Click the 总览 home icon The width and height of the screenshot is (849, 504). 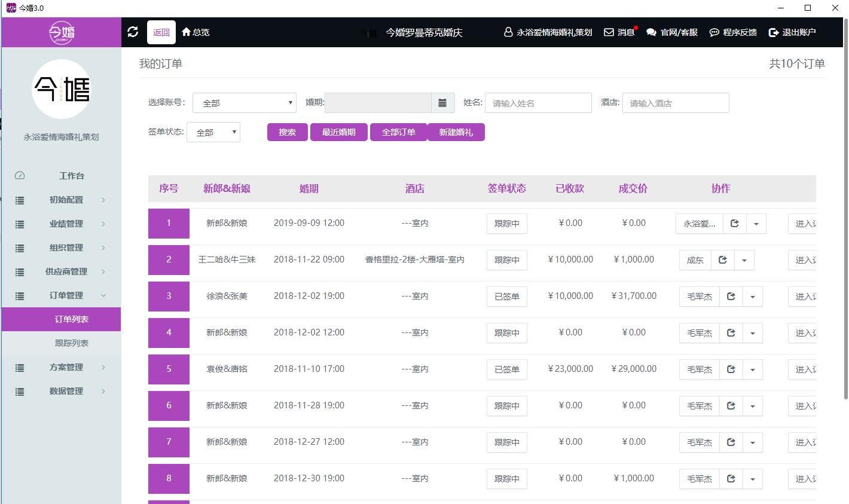point(185,32)
